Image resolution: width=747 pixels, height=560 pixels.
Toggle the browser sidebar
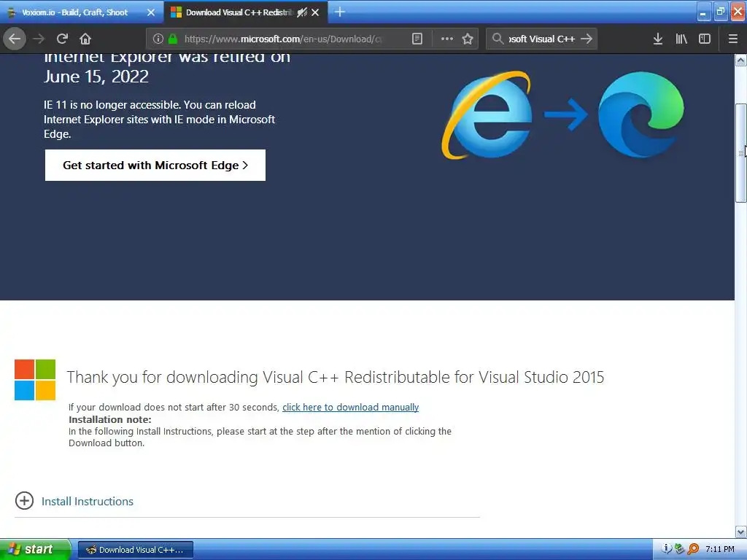pos(705,39)
